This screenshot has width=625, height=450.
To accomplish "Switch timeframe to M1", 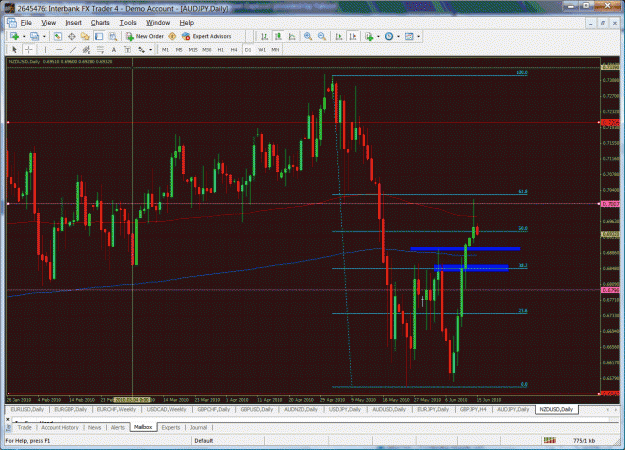I will tap(165, 50).
